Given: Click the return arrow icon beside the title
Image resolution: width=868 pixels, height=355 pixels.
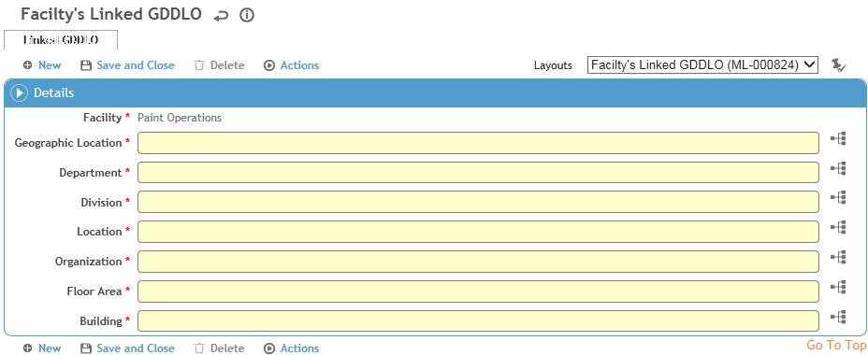Looking at the screenshot, I should 221,16.
